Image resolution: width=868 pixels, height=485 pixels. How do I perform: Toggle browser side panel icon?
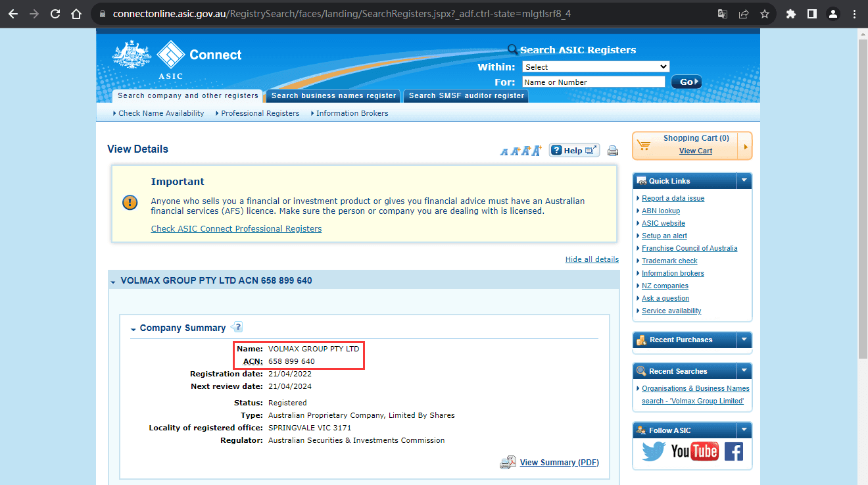tap(812, 14)
